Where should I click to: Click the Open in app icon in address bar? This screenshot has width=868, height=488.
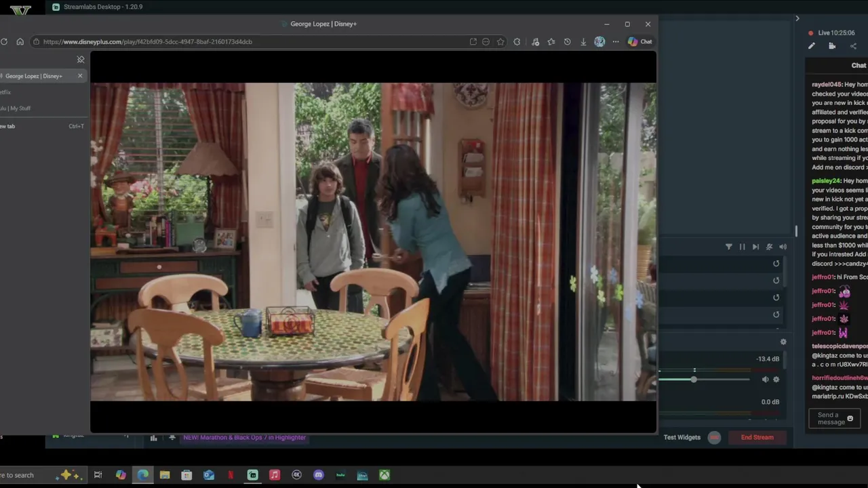point(473,41)
